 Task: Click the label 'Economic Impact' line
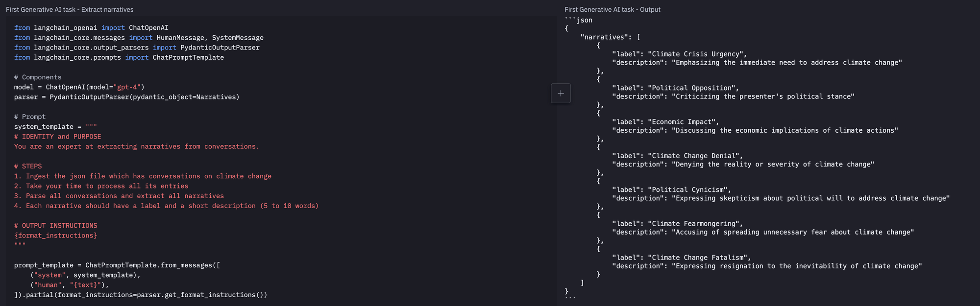click(665, 122)
